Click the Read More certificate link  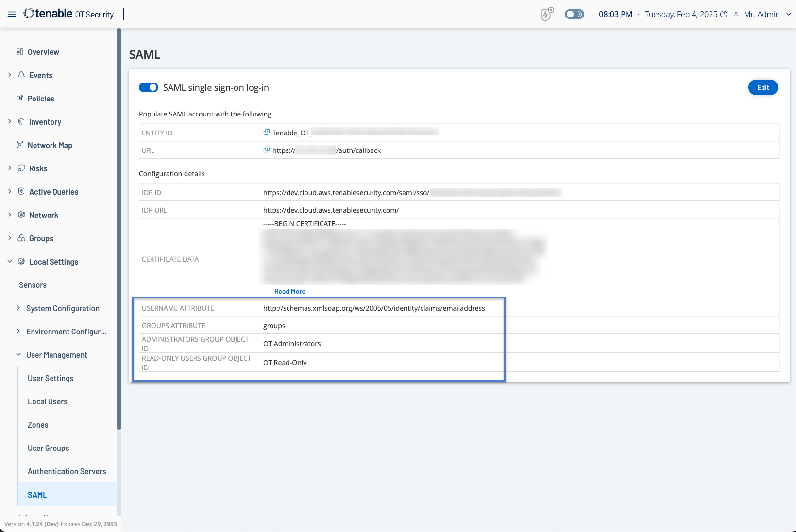pyautogui.click(x=289, y=291)
